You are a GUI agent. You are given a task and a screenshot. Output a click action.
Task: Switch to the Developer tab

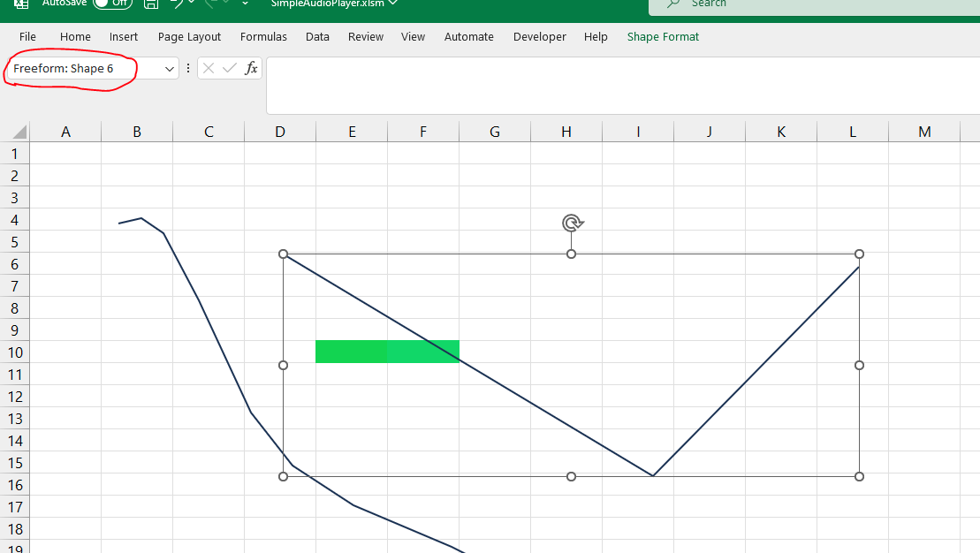point(539,37)
